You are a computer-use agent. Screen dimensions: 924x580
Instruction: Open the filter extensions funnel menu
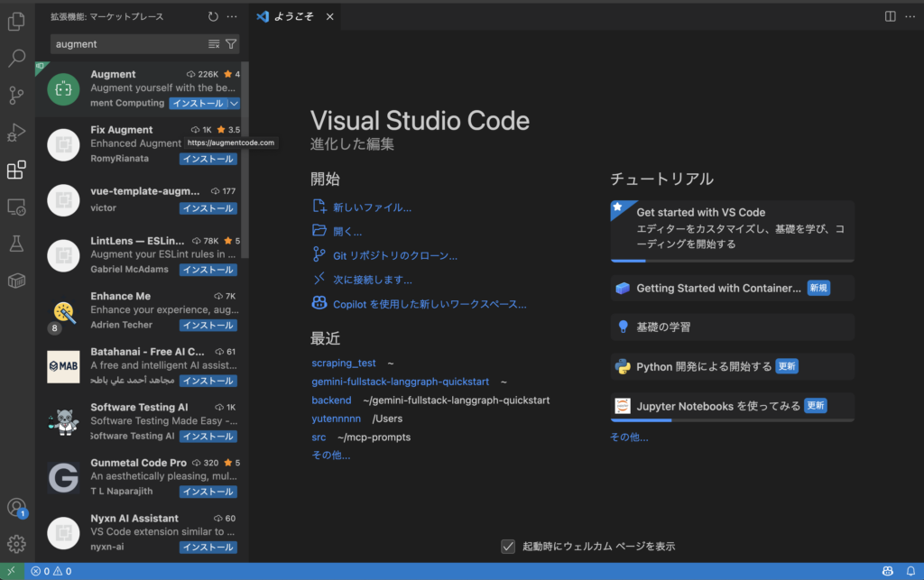(x=232, y=43)
